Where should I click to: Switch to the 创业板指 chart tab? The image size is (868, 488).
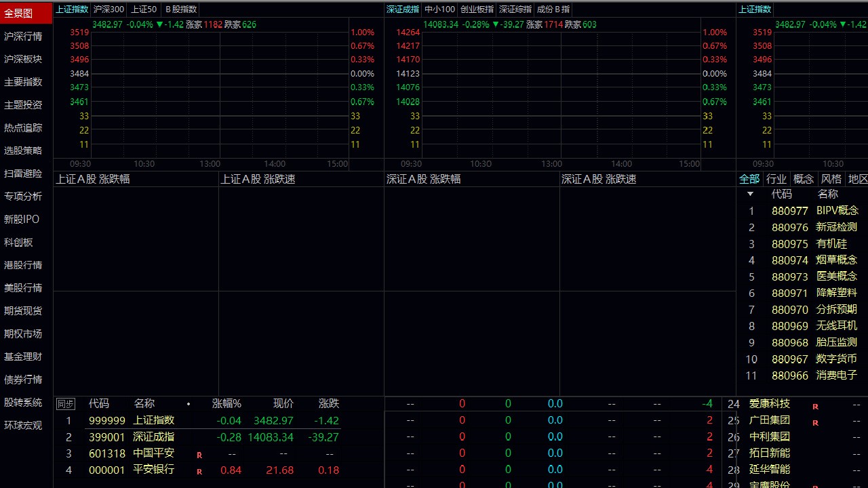[x=477, y=9]
